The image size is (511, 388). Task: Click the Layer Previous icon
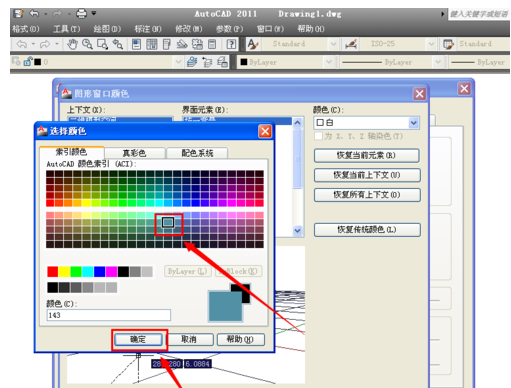click(207, 62)
